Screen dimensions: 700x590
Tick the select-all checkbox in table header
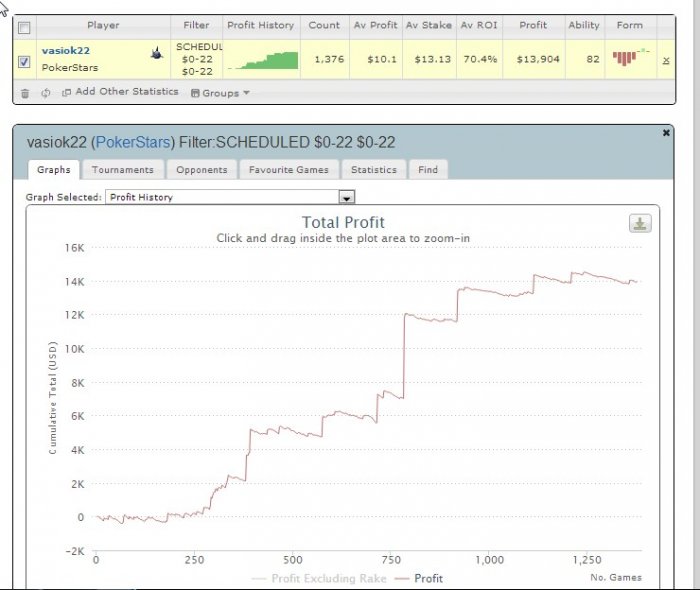tap(24, 28)
